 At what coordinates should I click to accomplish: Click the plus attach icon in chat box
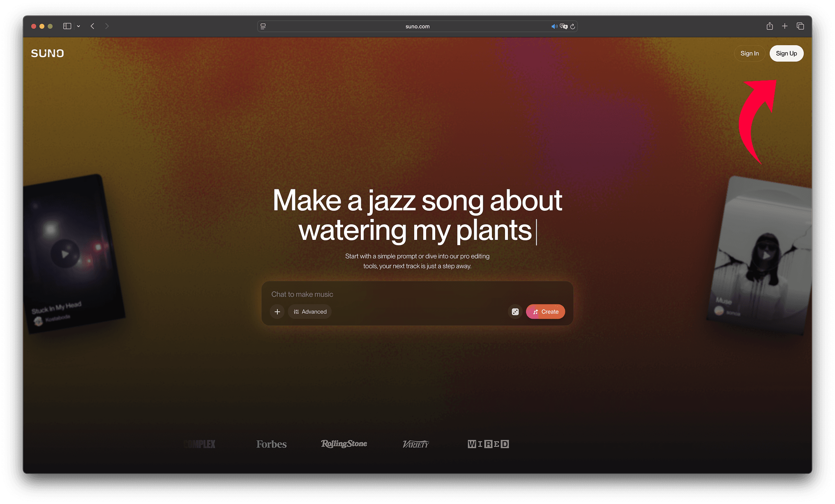pos(277,312)
